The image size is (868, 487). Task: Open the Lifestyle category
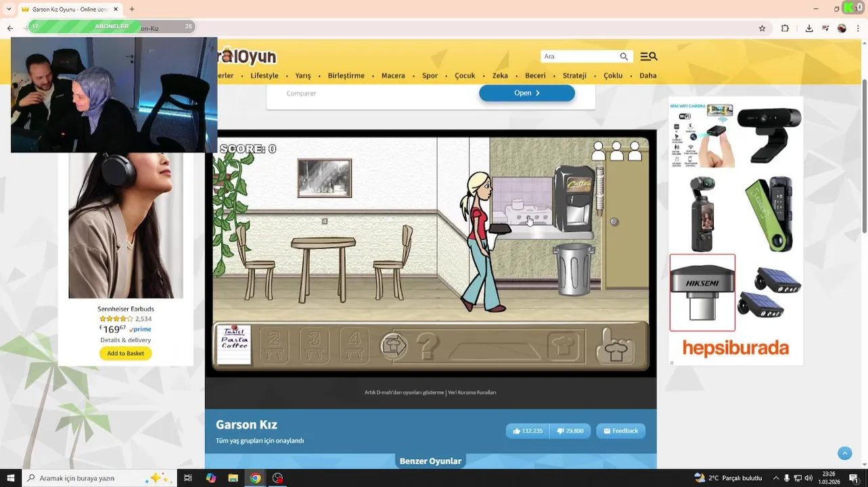coord(264,76)
